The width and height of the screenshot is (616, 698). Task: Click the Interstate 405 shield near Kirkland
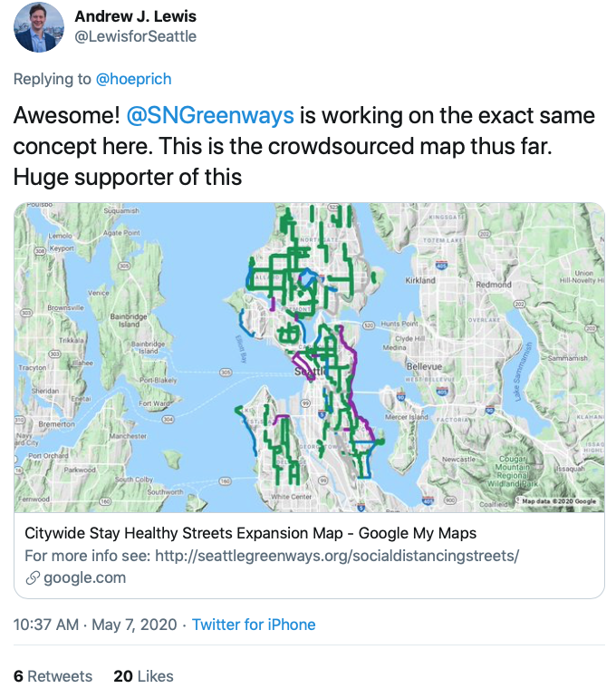pos(441,265)
